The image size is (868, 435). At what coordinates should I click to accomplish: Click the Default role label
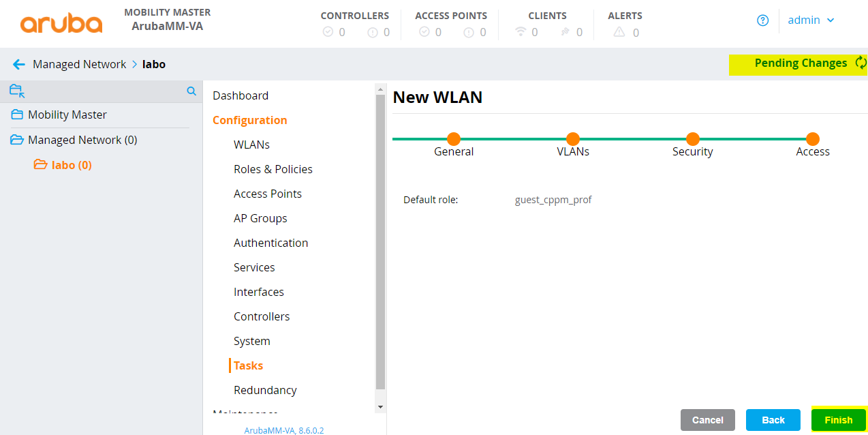(431, 200)
